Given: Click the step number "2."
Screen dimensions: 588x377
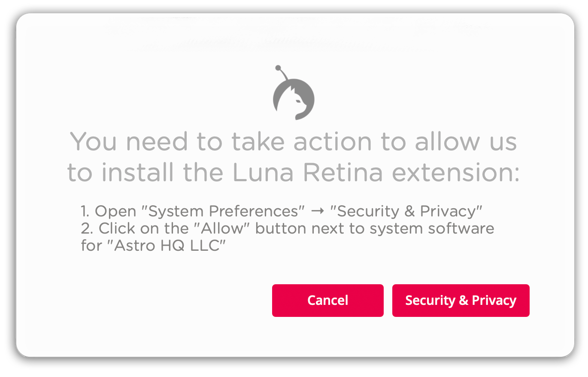Looking at the screenshot, I should pos(87,229).
